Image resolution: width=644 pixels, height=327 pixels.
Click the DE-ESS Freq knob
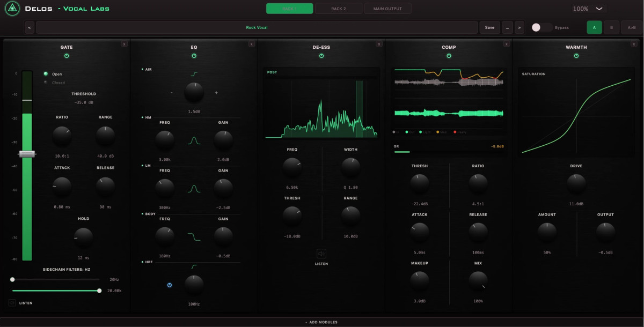[x=292, y=168]
